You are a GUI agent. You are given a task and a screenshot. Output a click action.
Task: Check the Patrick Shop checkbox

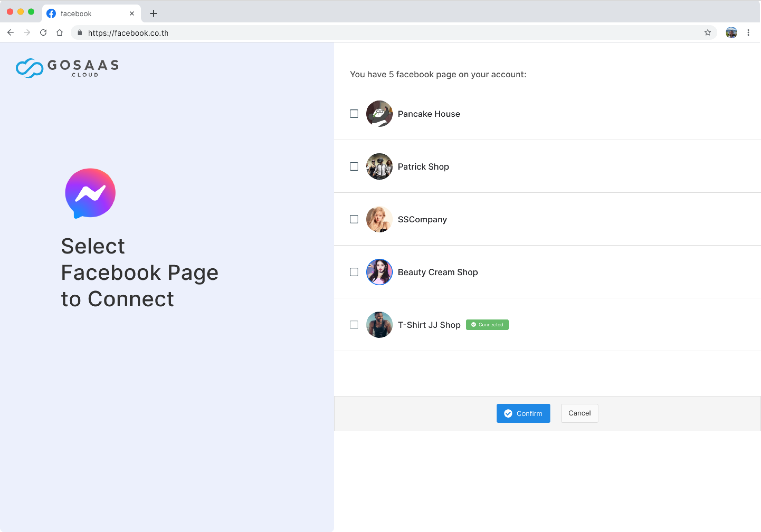(x=354, y=166)
